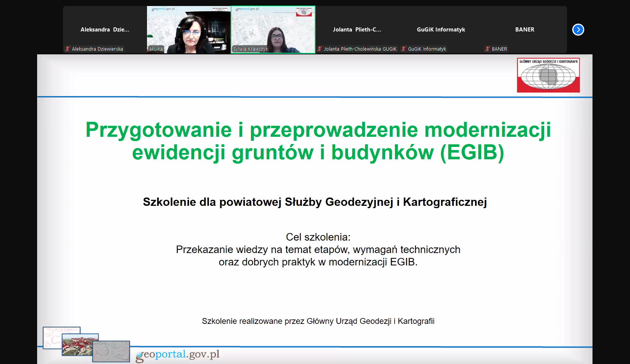
Task: Select the Aleksandra Dzie... participant tile
Action: pyautogui.click(x=105, y=29)
